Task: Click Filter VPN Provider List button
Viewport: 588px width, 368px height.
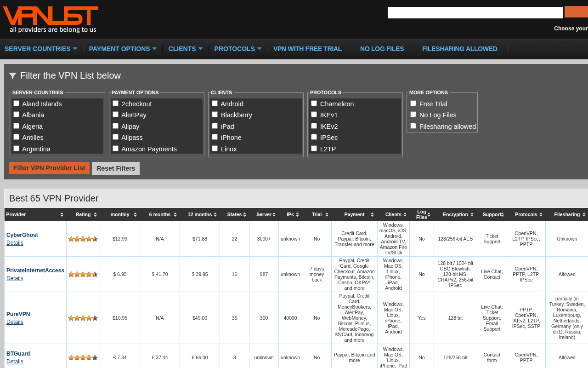Action: click(49, 168)
